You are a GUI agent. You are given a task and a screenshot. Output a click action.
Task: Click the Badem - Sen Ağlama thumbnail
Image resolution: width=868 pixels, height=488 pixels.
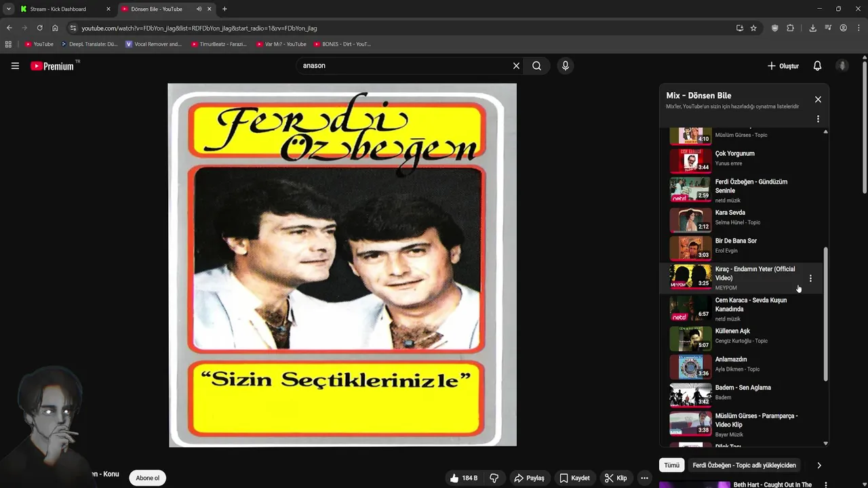coord(690,395)
